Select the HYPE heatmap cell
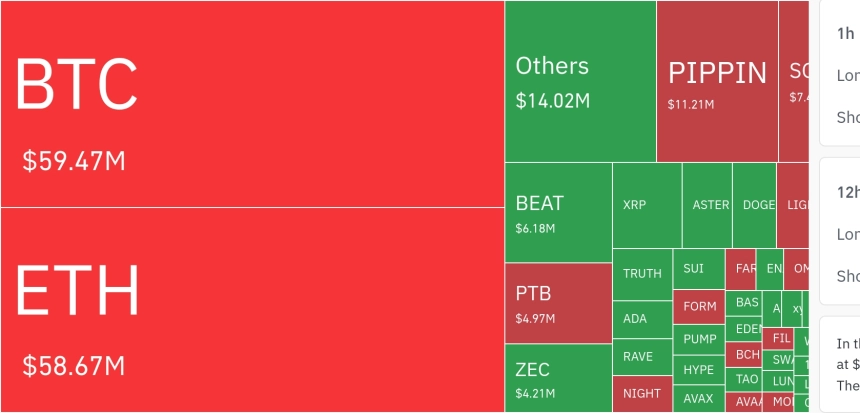860x413 pixels. pos(699,370)
